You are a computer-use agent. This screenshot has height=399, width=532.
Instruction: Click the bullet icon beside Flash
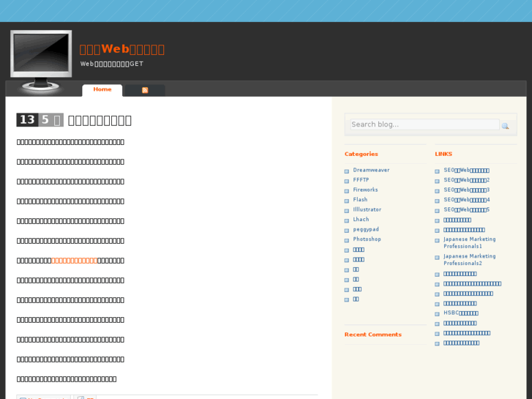tap(347, 201)
